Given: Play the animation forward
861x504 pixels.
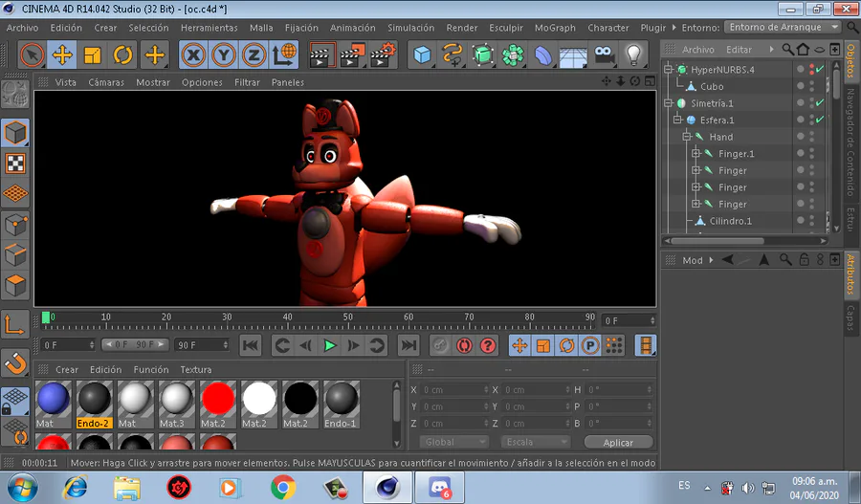Looking at the screenshot, I should click(x=329, y=345).
